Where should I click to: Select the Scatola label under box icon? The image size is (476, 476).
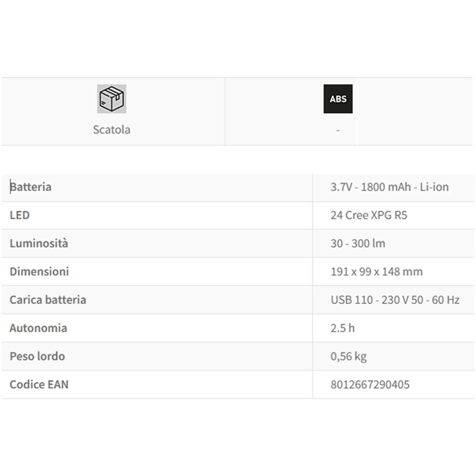(112, 130)
